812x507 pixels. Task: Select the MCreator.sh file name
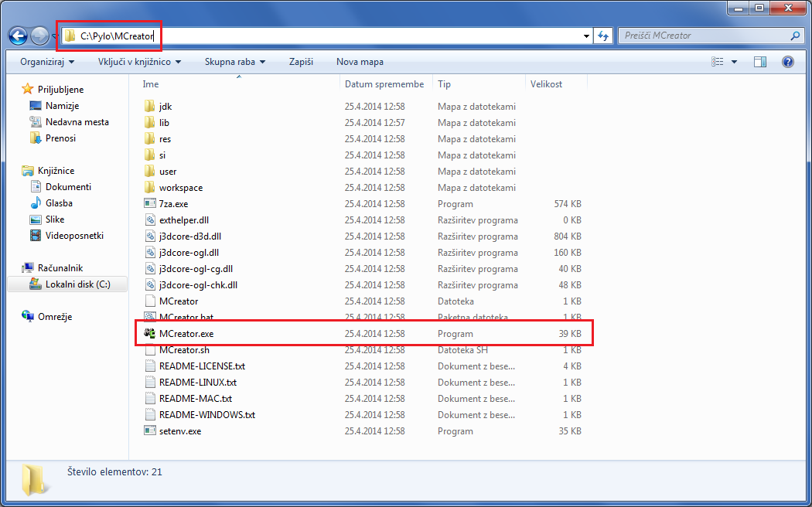184,350
